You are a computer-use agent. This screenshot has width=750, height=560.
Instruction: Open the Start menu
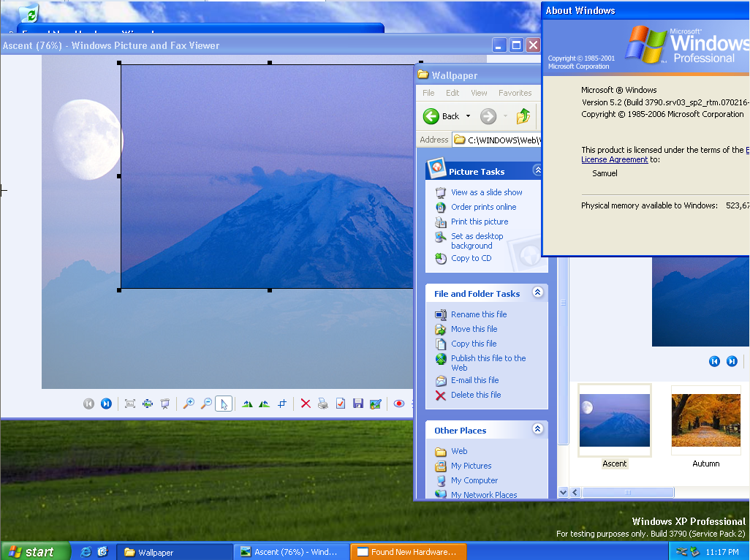point(35,552)
